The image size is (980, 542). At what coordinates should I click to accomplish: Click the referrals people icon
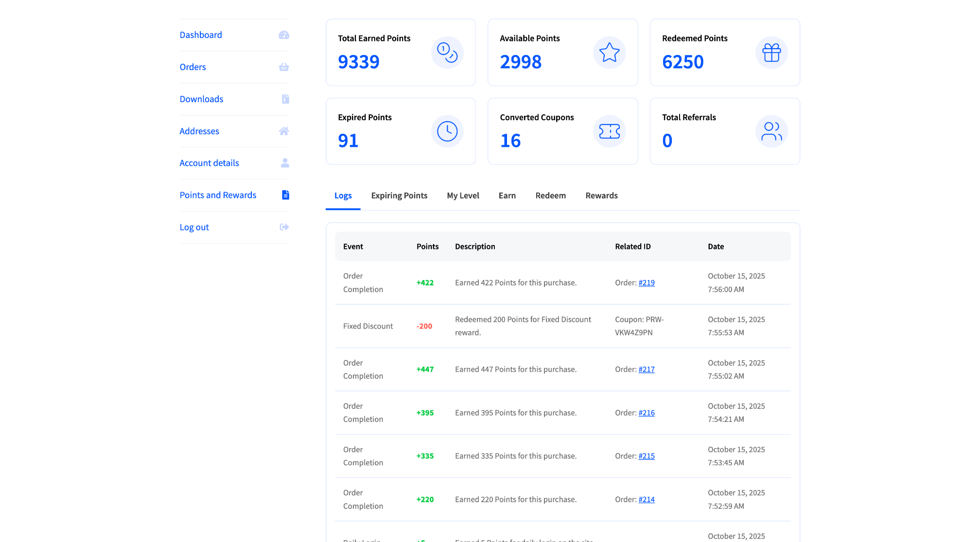click(771, 131)
